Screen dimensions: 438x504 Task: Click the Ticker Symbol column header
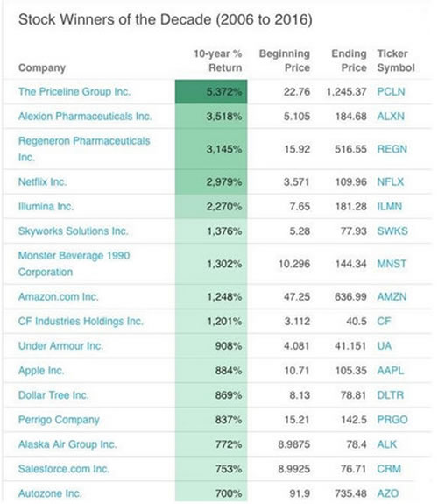[396, 60]
